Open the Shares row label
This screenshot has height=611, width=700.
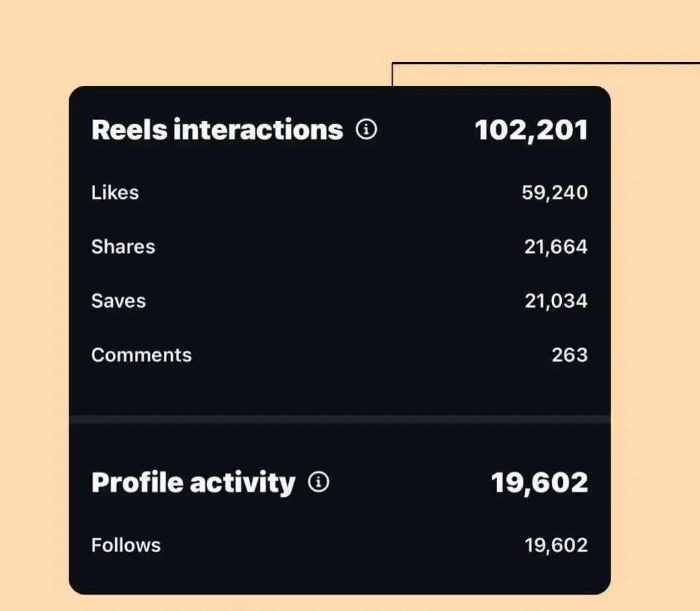(123, 247)
